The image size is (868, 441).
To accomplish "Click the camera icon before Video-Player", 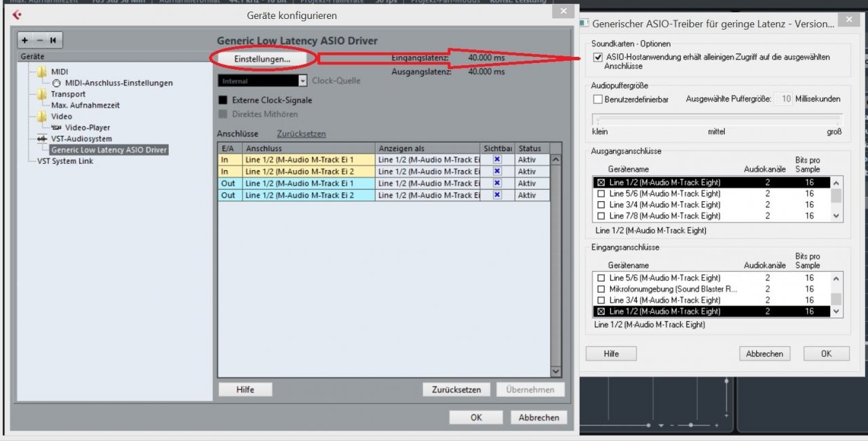I will 57,127.
